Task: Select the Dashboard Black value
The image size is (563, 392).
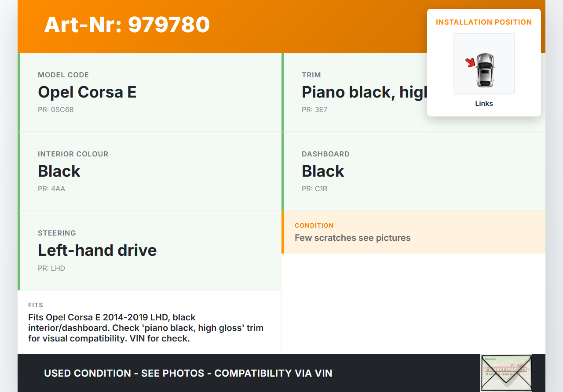Action: tap(323, 171)
